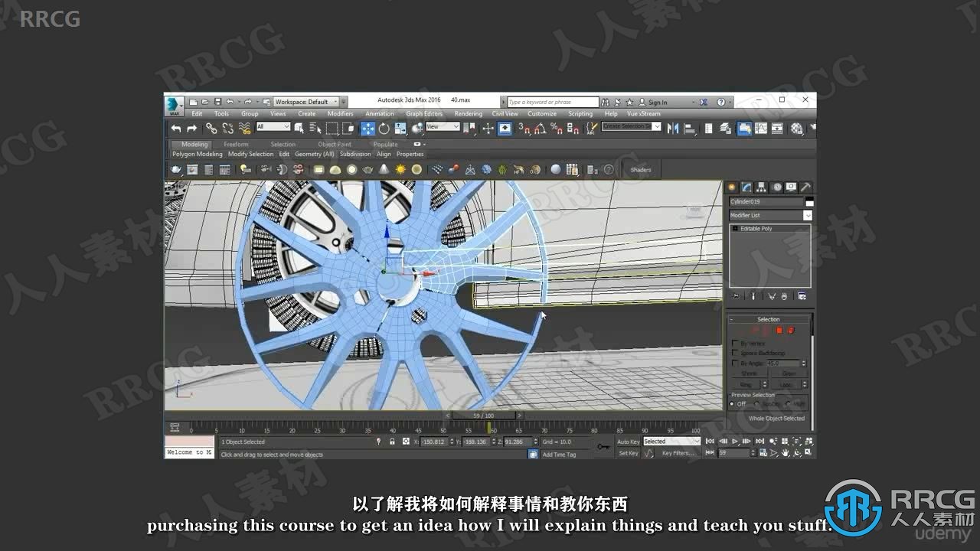
Task: Open Select by Name dialog icon
Action: point(315,128)
